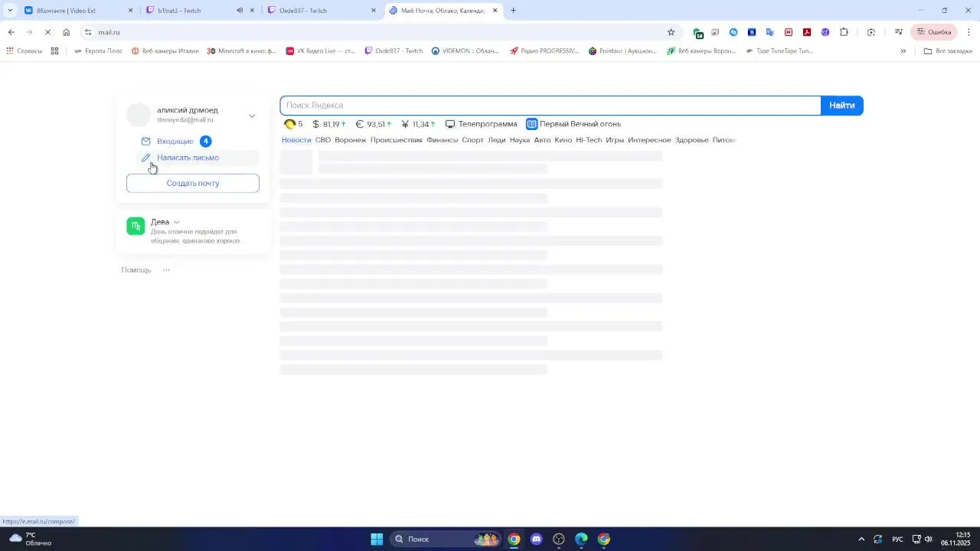Stop page loading with X button
Viewport: 980px width, 551px height.
[x=47, y=32]
